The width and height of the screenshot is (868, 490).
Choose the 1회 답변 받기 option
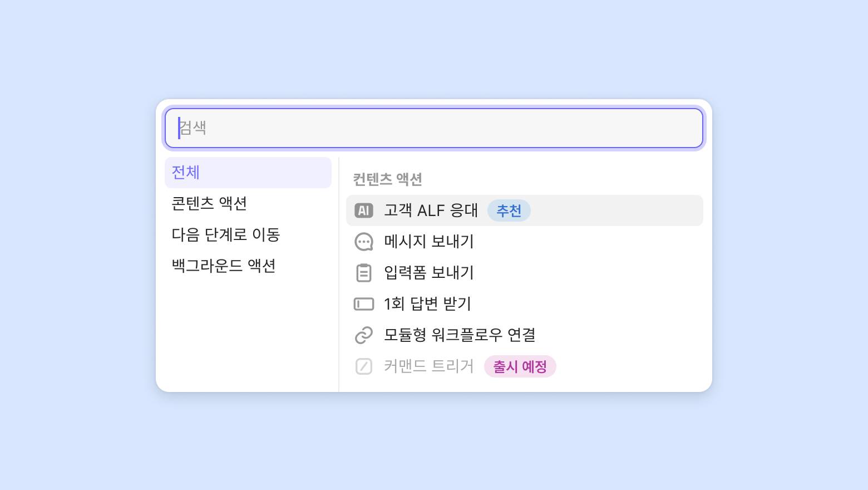(428, 304)
